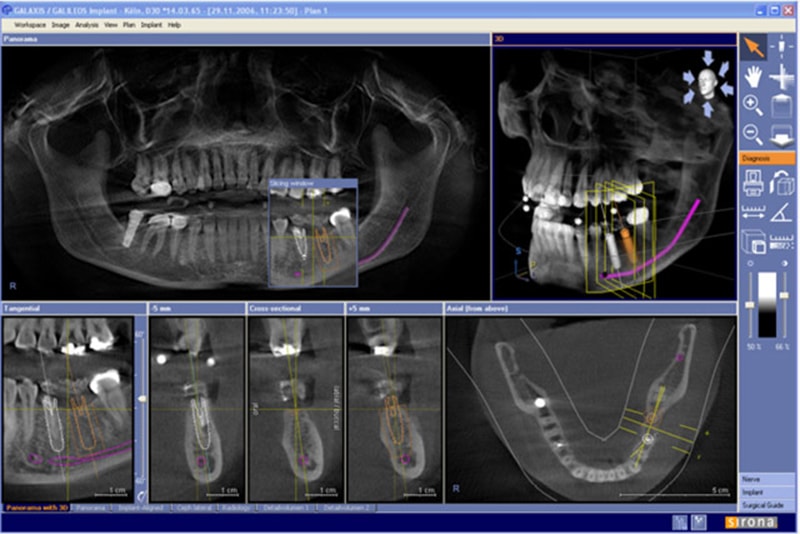The image size is (800, 534).
Task: Select the hand pan tool
Action: coord(753,76)
